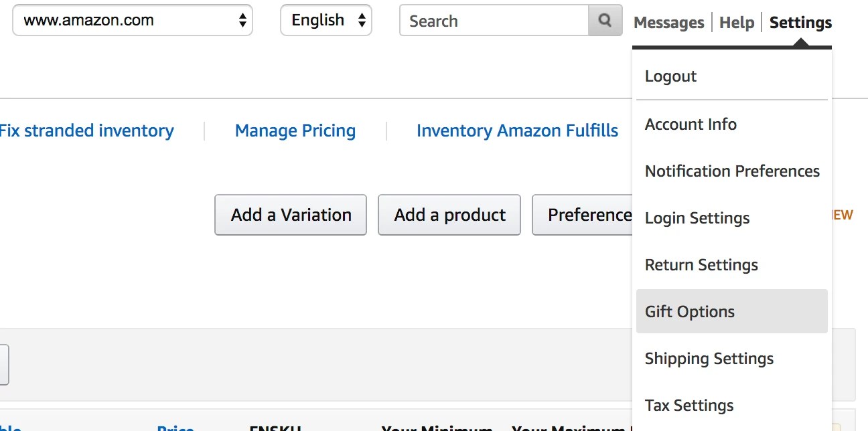
Task: Switch to Manage Pricing
Action: click(x=295, y=131)
